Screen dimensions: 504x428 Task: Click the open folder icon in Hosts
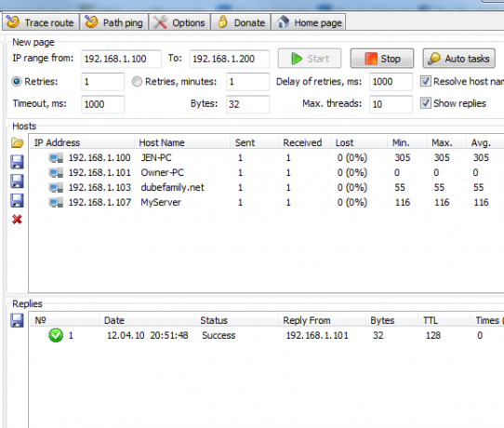tap(18, 142)
